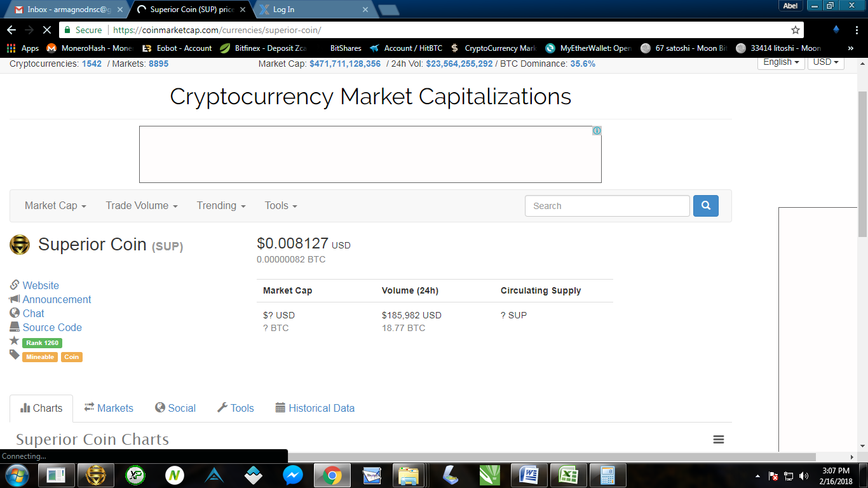Click the network connection tray icon
This screenshot has height=488, width=868.
pyautogui.click(x=789, y=476)
